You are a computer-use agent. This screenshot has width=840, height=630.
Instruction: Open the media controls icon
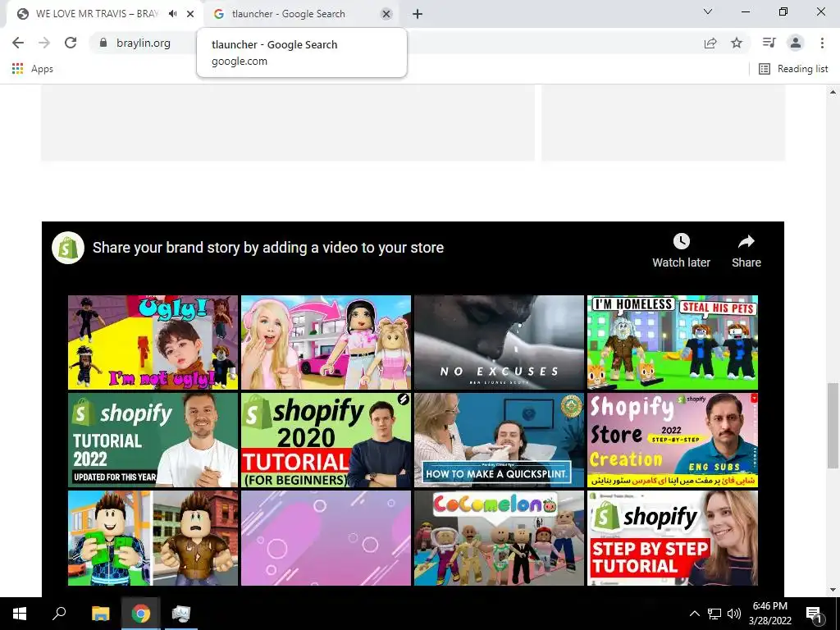tap(769, 43)
